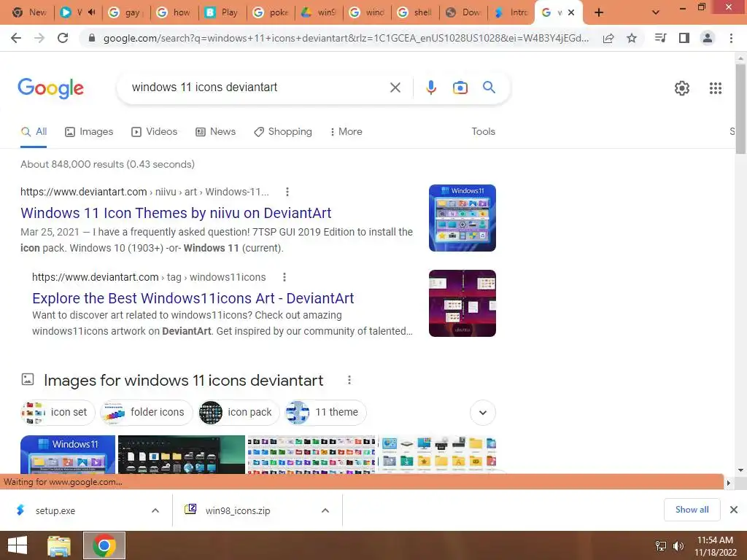
Task: Switch to the Play browser tab
Action: point(223,12)
